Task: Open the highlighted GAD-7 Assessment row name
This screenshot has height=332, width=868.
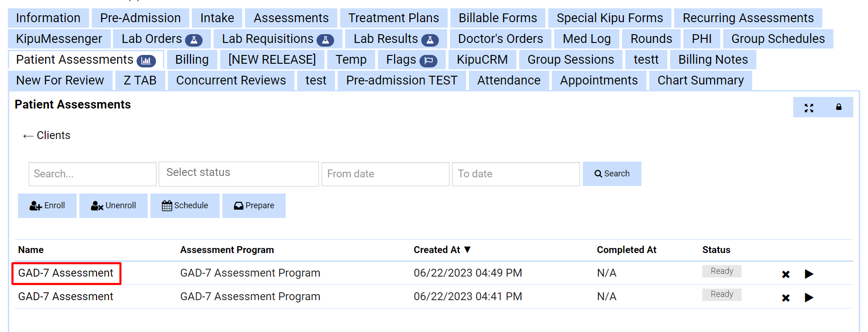Action: pyautogui.click(x=66, y=273)
